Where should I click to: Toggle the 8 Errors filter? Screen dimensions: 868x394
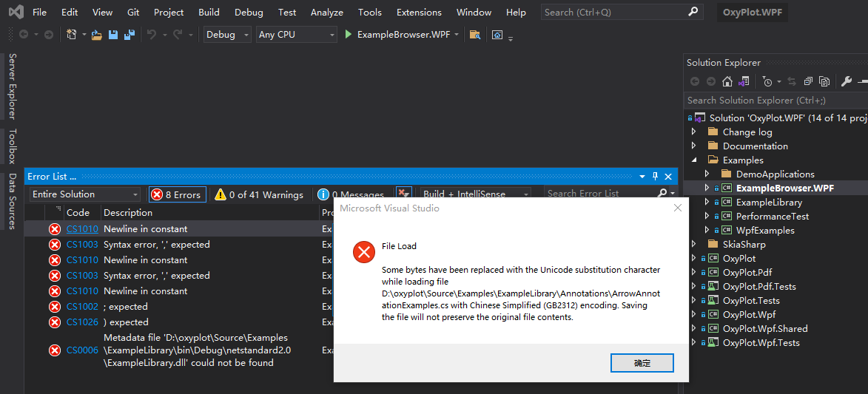click(177, 194)
